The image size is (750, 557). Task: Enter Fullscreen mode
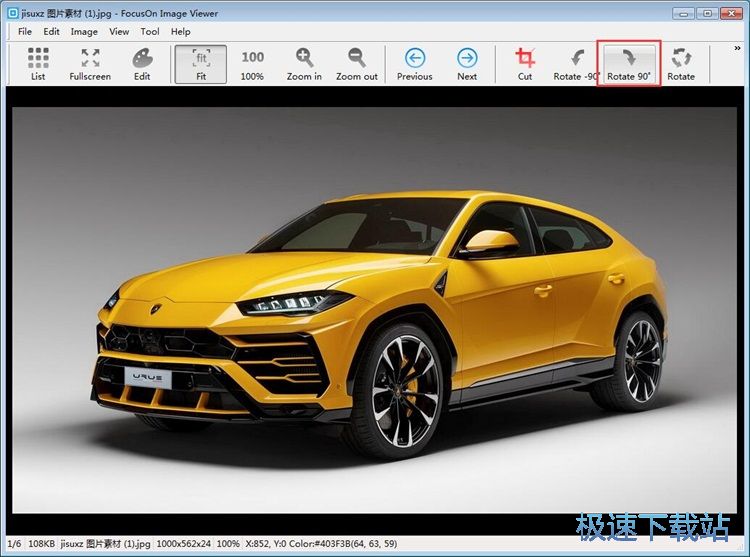pyautogui.click(x=90, y=64)
